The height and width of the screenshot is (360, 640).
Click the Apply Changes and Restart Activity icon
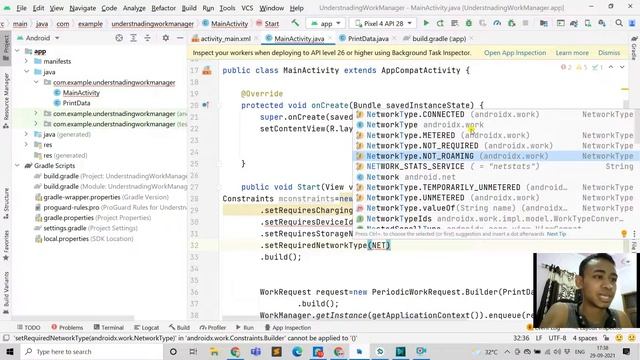pos(440,23)
